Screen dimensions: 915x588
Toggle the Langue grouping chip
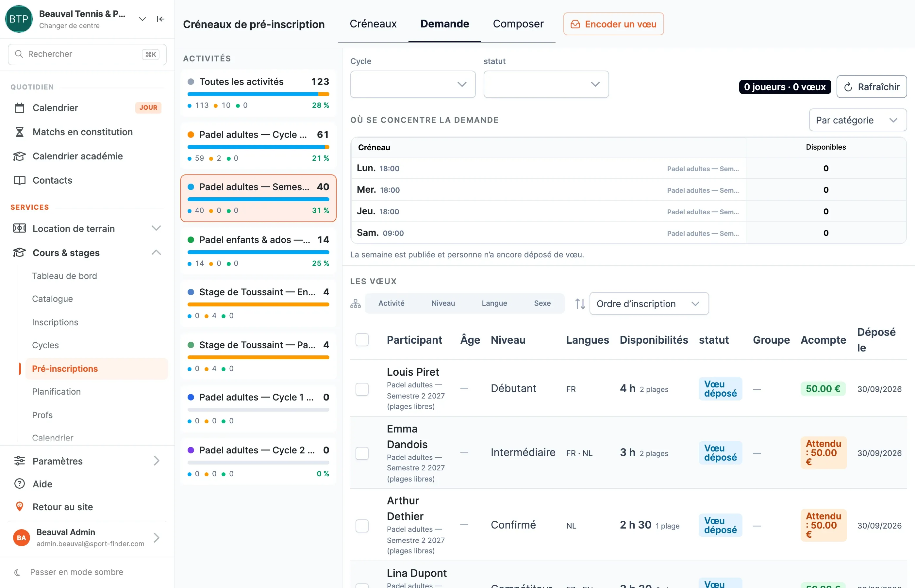(x=494, y=303)
